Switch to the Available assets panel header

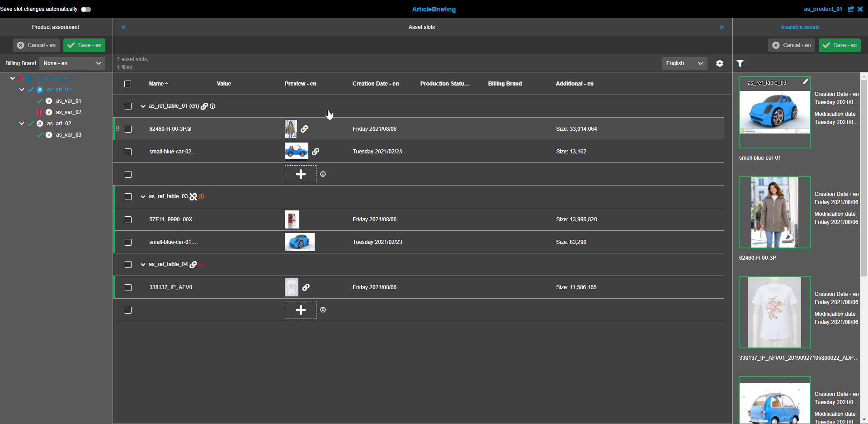tap(800, 27)
